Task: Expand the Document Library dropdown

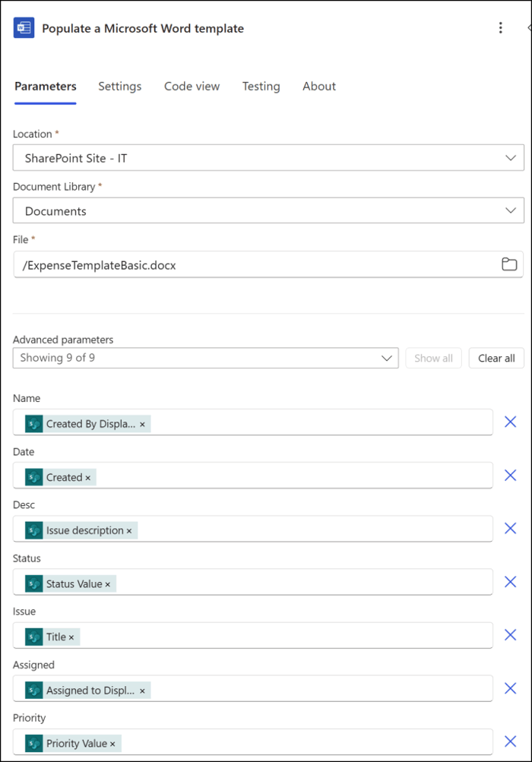Action: tap(268, 210)
